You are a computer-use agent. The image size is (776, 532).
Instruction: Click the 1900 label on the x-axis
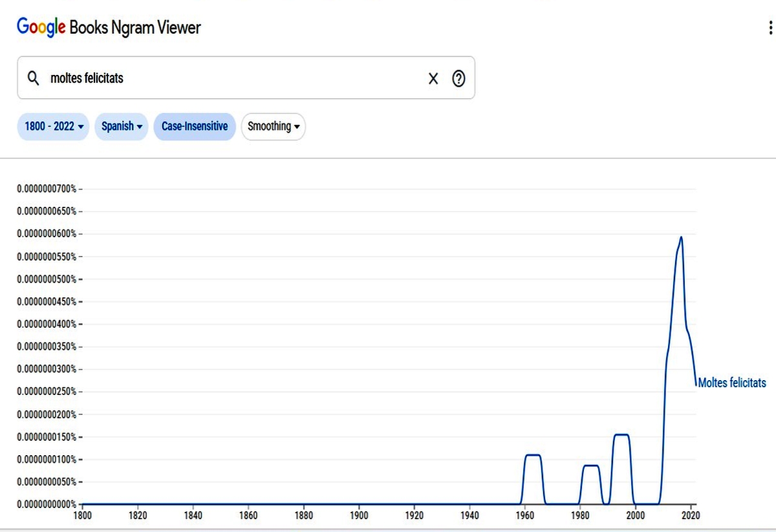359,515
